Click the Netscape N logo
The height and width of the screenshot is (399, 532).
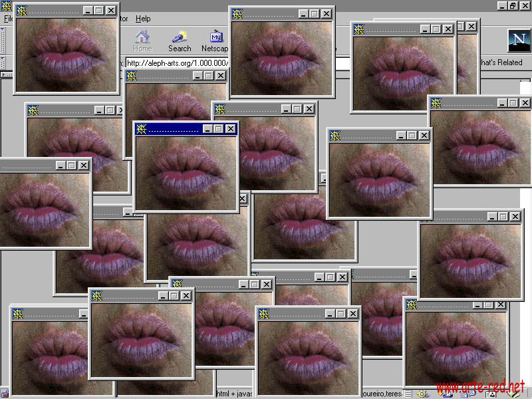(517, 41)
